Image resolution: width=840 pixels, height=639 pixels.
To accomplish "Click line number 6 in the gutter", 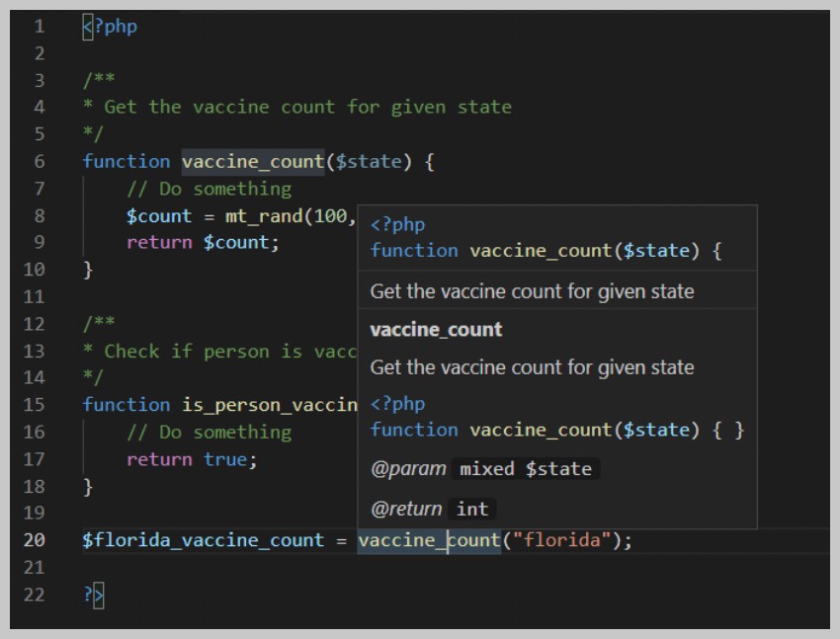I will [x=38, y=161].
